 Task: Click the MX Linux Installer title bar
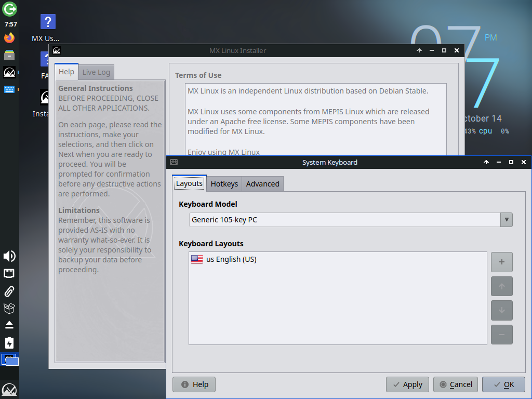pos(237,50)
